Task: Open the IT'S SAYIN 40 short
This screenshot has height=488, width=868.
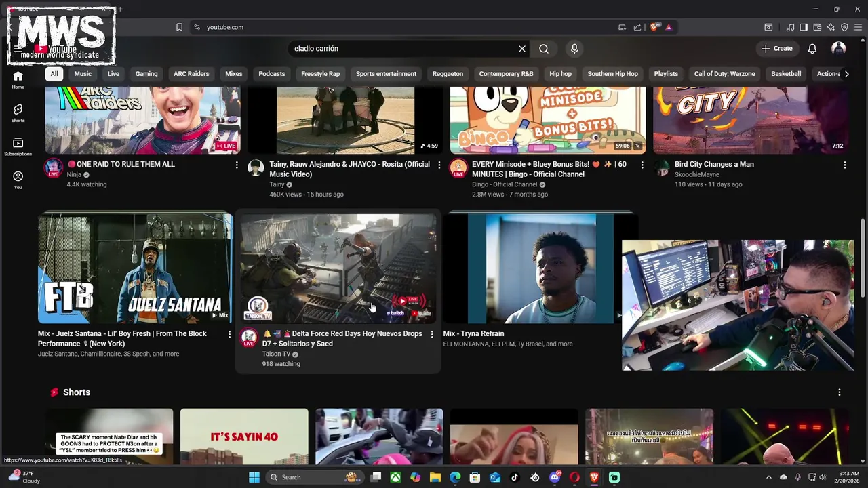Action: tap(244, 436)
